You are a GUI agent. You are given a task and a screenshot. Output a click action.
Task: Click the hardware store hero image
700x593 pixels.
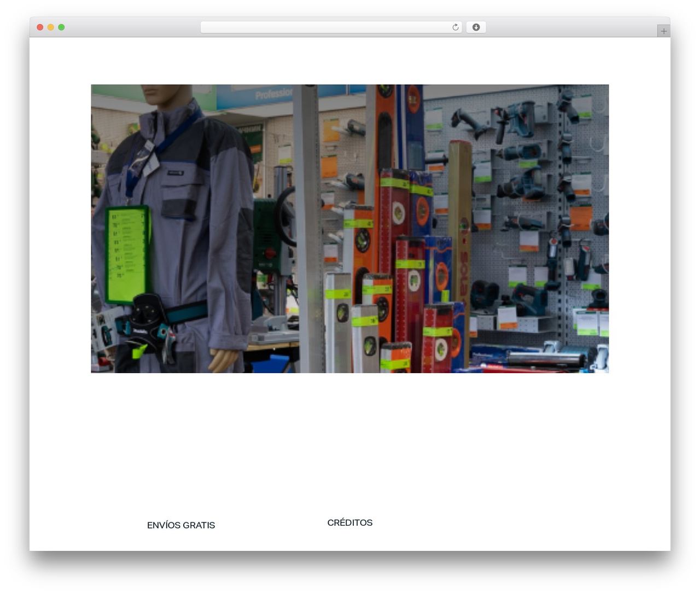[x=350, y=229]
